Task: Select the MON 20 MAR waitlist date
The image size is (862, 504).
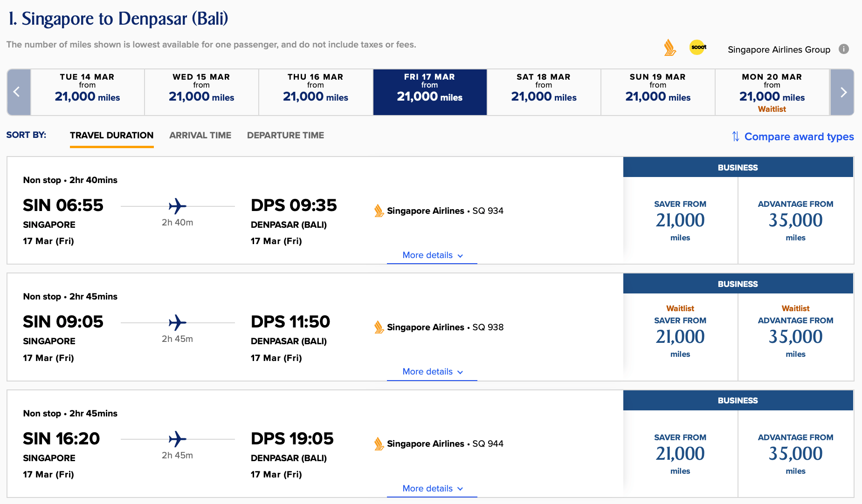Action: [x=772, y=92]
